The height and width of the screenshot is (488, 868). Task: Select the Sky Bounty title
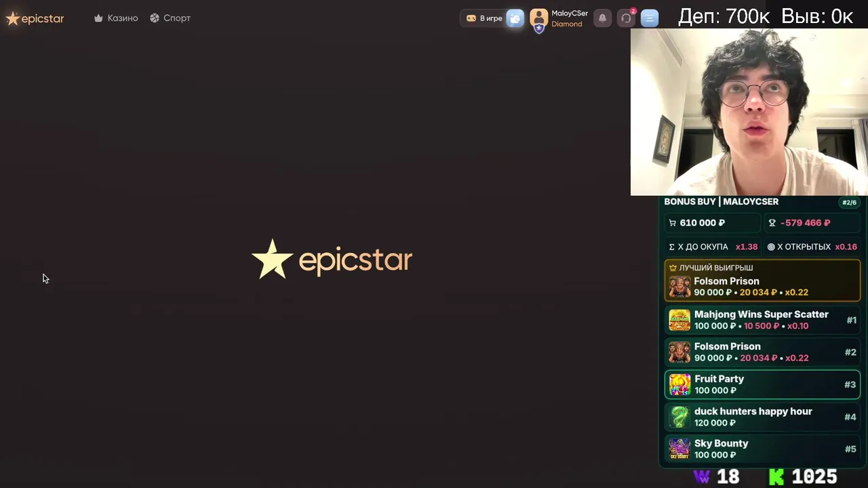[722, 443]
